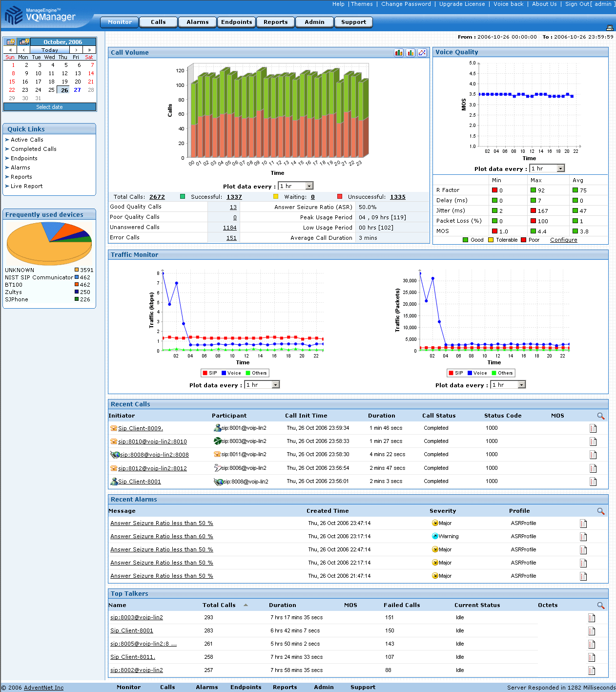Open Active Calls quick link
The width and height of the screenshot is (616, 692).
point(27,140)
